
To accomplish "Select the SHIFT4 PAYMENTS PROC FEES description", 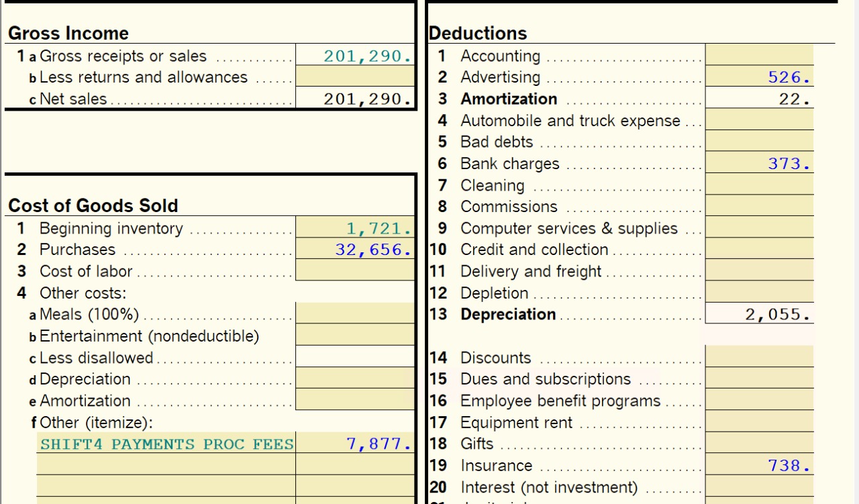I will tap(166, 444).
